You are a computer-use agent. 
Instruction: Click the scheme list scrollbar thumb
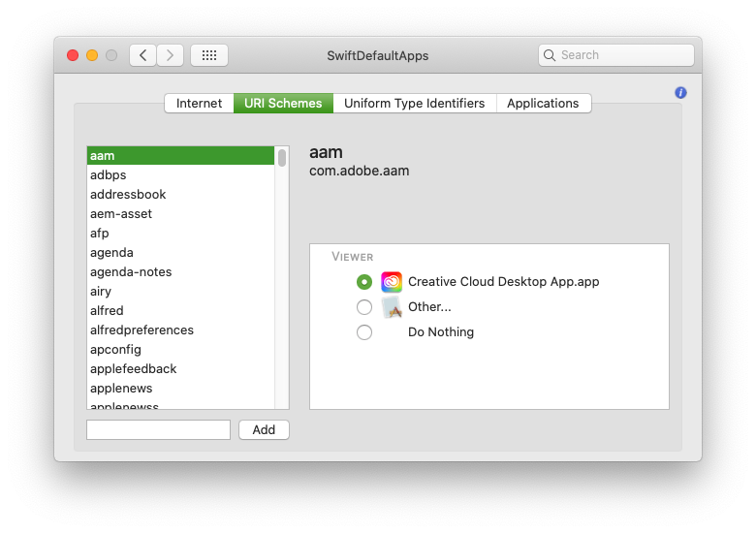tap(282, 158)
